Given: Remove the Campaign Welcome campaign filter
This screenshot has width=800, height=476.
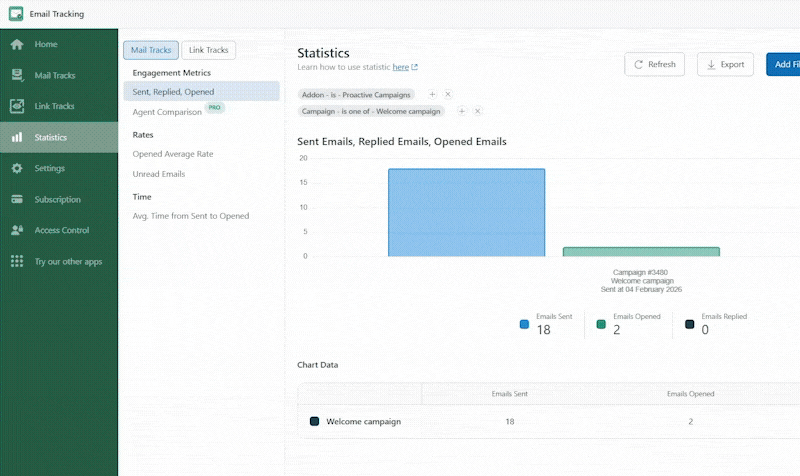Looking at the screenshot, I should coord(478,111).
